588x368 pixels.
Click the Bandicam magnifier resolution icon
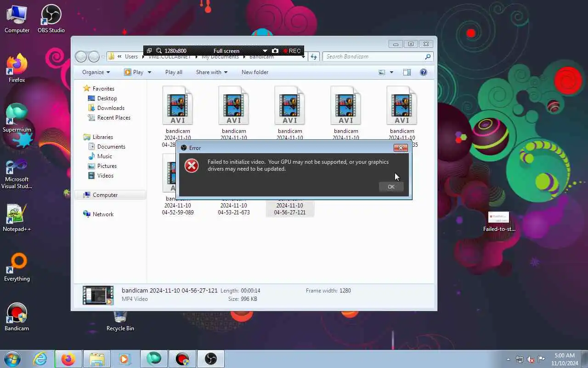point(159,51)
